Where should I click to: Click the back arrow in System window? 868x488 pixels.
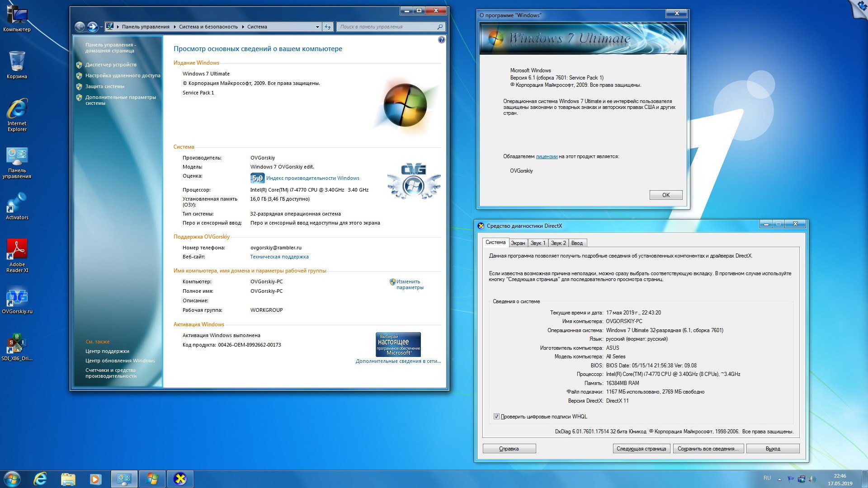pyautogui.click(x=80, y=27)
